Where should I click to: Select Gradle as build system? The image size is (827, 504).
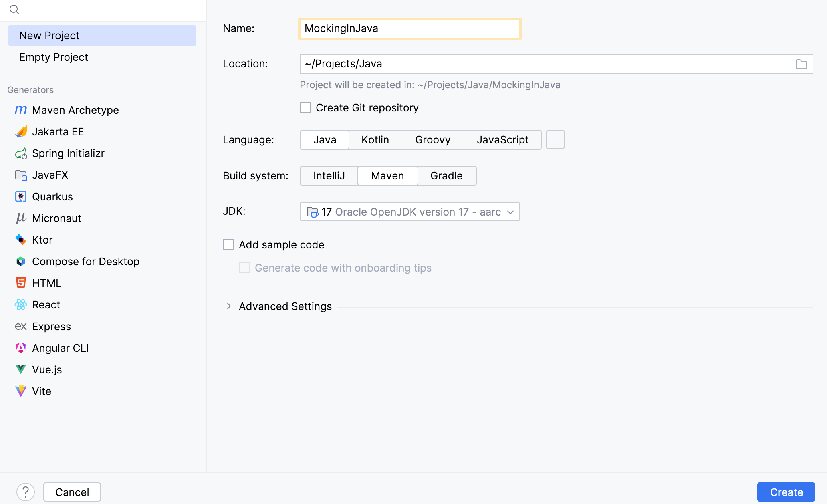coord(446,176)
